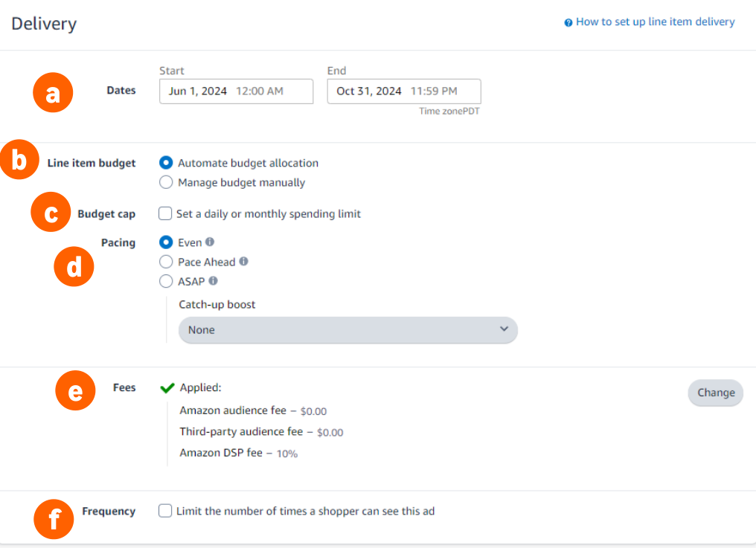Click the End date field Oct 31, 2024
Image resolution: width=756 pixels, height=548 pixels.
coord(404,91)
